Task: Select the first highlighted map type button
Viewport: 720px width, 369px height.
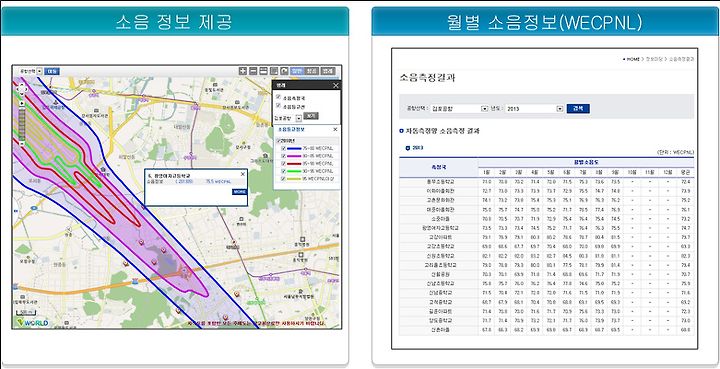Action: pos(298,71)
